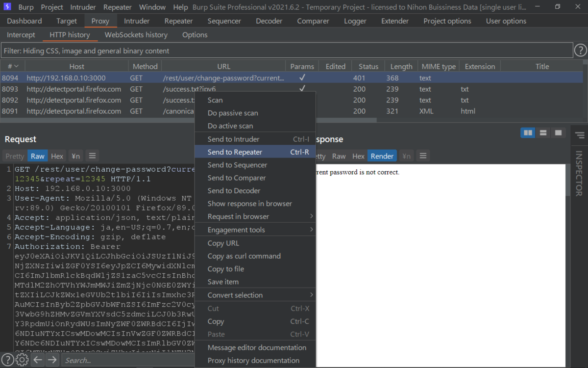
Task: Switch response view to Raw
Action: point(339,156)
